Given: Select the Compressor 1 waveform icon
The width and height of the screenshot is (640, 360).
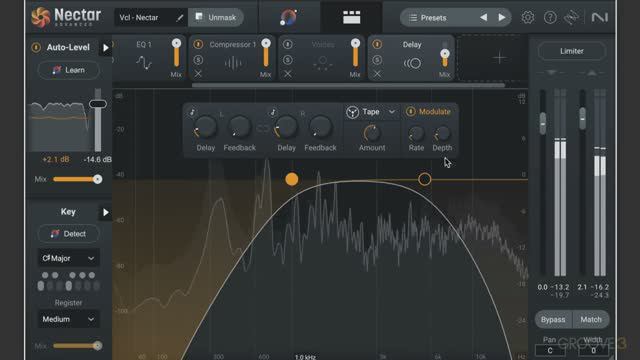Looking at the screenshot, I should (233, 63).
